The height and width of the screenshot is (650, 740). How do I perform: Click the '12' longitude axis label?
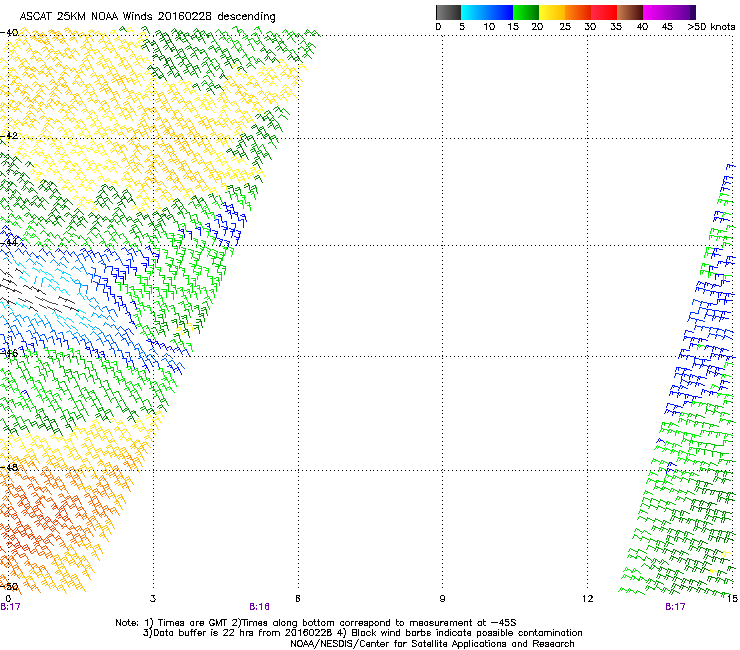(588, 599)
